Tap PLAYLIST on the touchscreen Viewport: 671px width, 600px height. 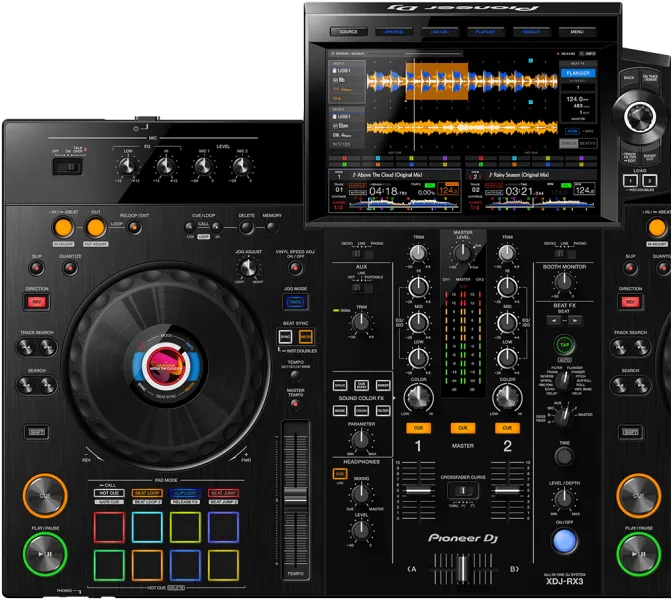(486, 32)
